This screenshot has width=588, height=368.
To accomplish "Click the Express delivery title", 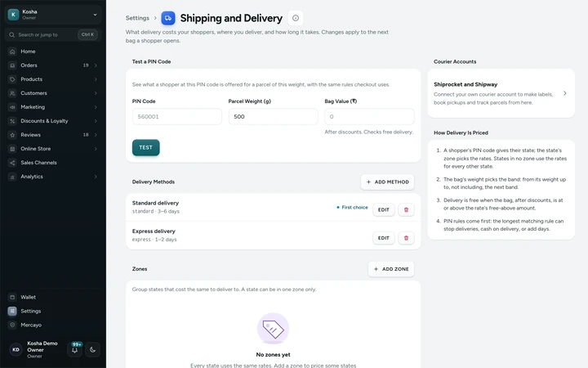I will coord(154,231).
